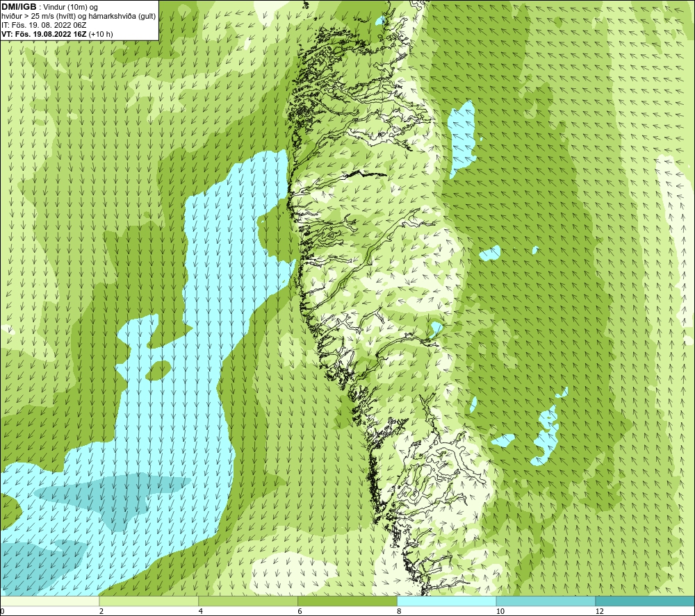Click the scale label '6'

(x=300, y=612)
